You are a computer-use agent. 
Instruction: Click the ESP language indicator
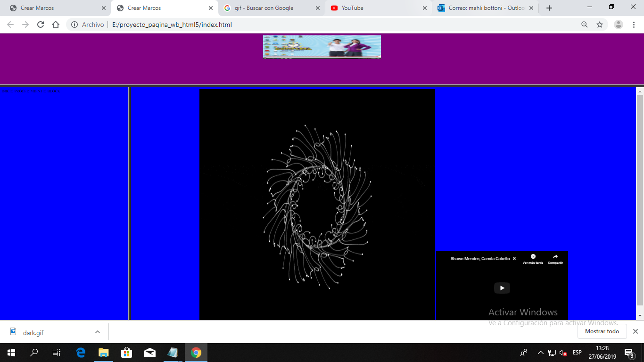[x=577, y=353]
